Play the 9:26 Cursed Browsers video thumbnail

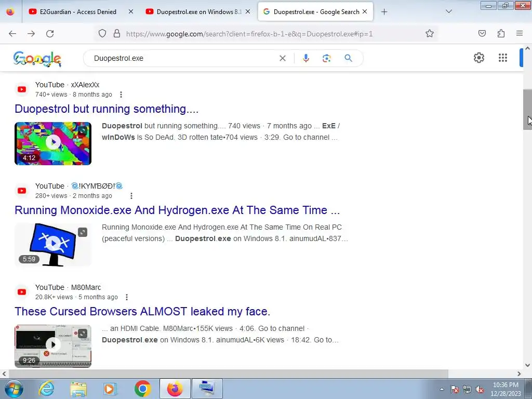53,346
